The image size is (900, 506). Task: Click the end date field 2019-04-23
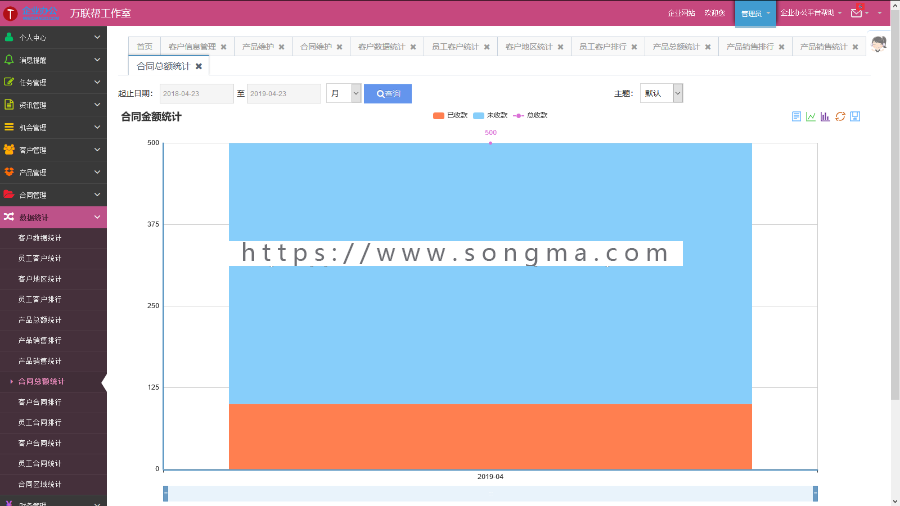click(x=284, y=94)
